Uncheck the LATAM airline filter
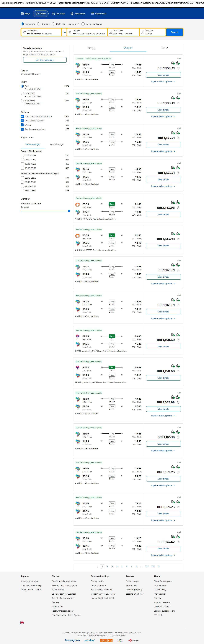The width and height of the screenshot is (204, 644). tap(22, 125)
